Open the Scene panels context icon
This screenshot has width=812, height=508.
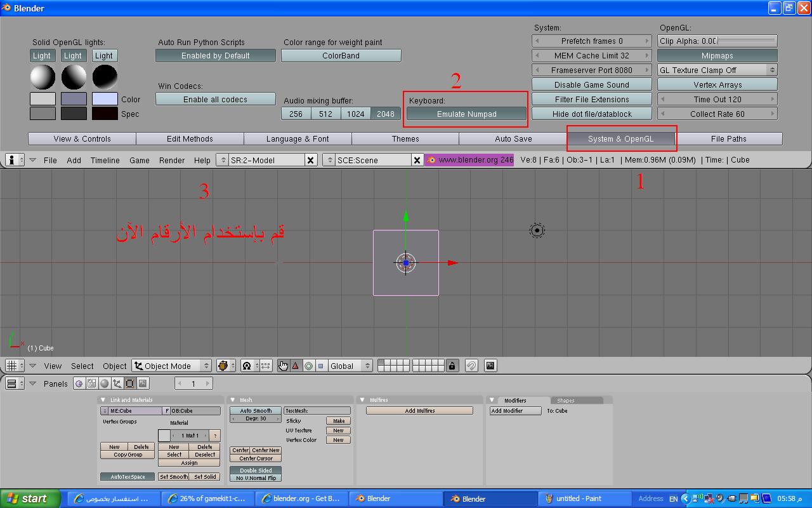tap(143, 384)
